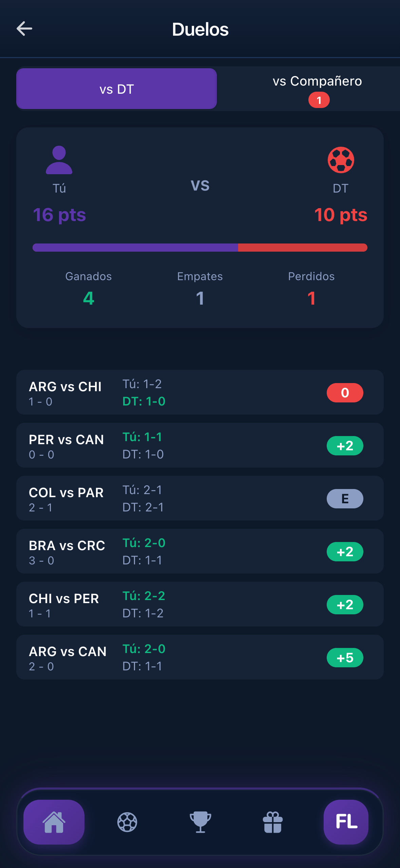Tap the red DT soccer ball icon

(341, 160)
